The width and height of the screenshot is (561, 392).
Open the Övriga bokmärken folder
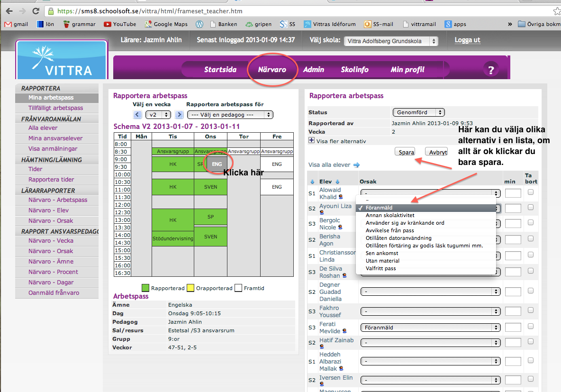[x=539, y=24]
